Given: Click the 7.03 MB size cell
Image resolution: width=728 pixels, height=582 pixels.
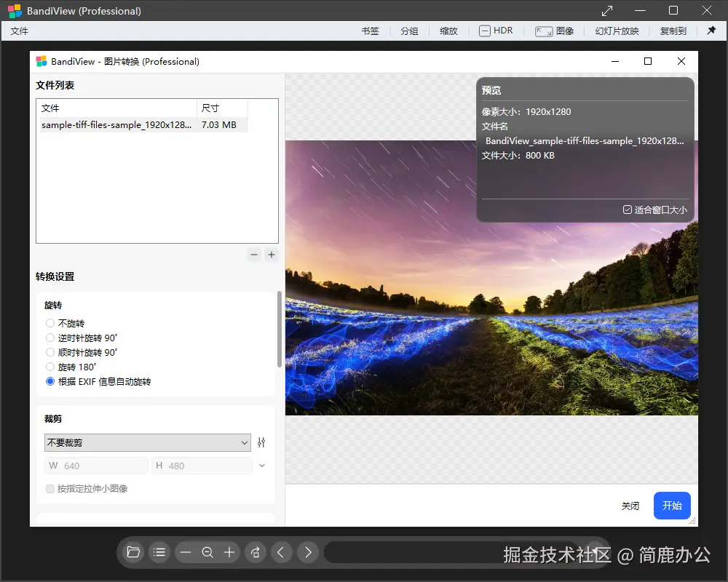Looking at the screenshot, I should point(219,125).
